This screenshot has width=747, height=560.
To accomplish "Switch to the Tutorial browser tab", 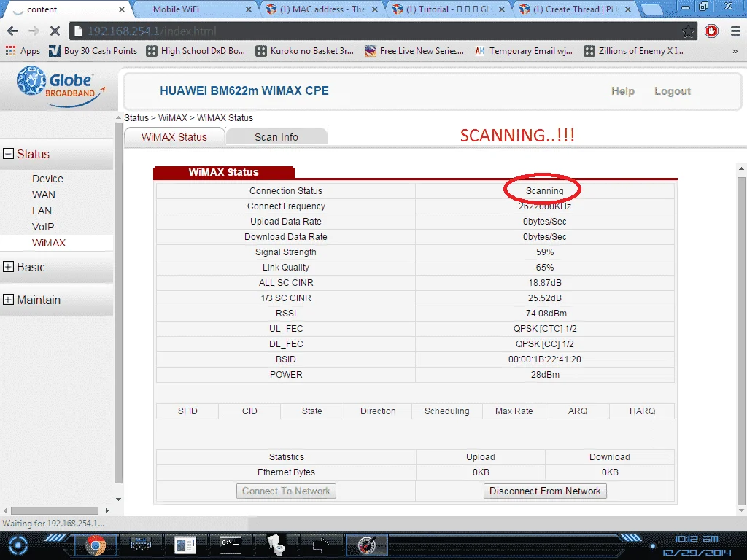I will coord(448,9).
